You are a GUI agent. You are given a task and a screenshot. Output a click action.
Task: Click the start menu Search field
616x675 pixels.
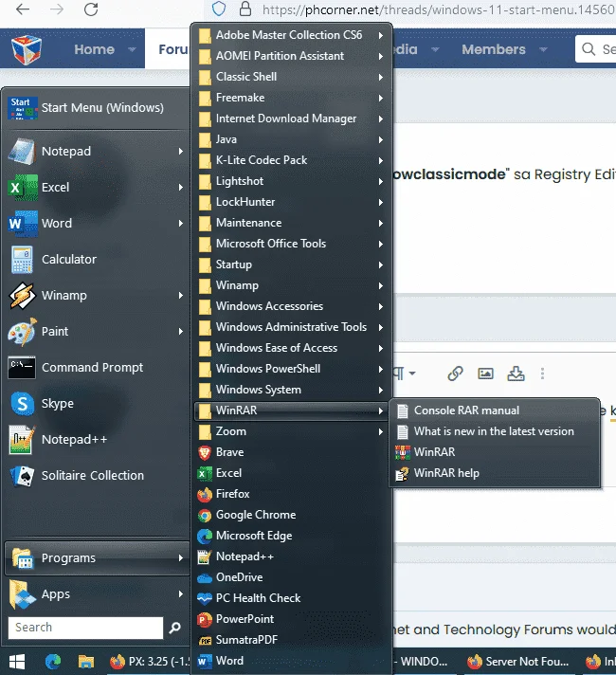(85, 628)
